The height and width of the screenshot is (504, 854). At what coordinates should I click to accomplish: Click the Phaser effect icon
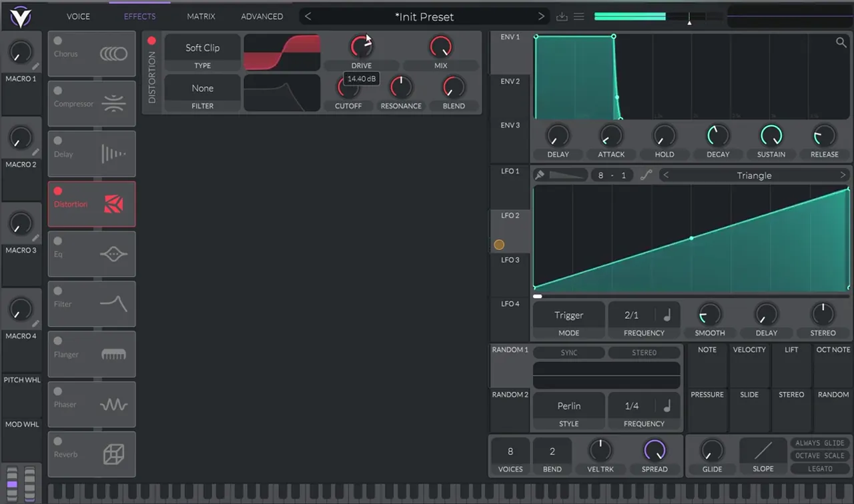113,405
